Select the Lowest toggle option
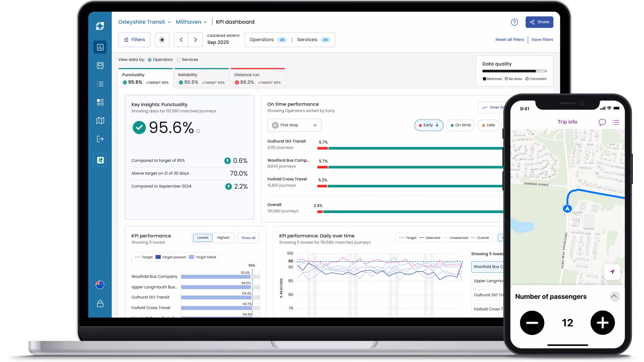This screenshot has height=362, width=644. [203, 238]
